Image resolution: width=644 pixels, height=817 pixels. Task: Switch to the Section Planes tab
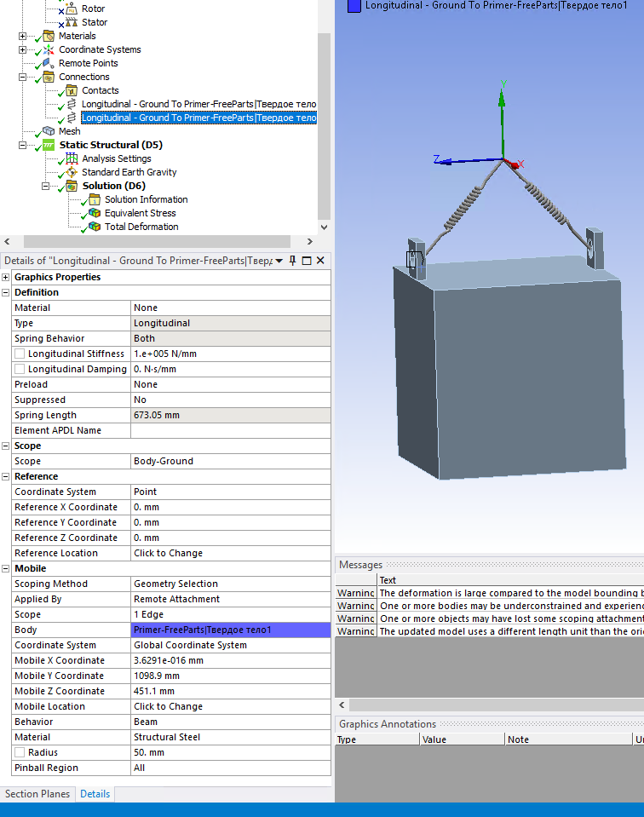pyautogui.click(x=37, y=794)
